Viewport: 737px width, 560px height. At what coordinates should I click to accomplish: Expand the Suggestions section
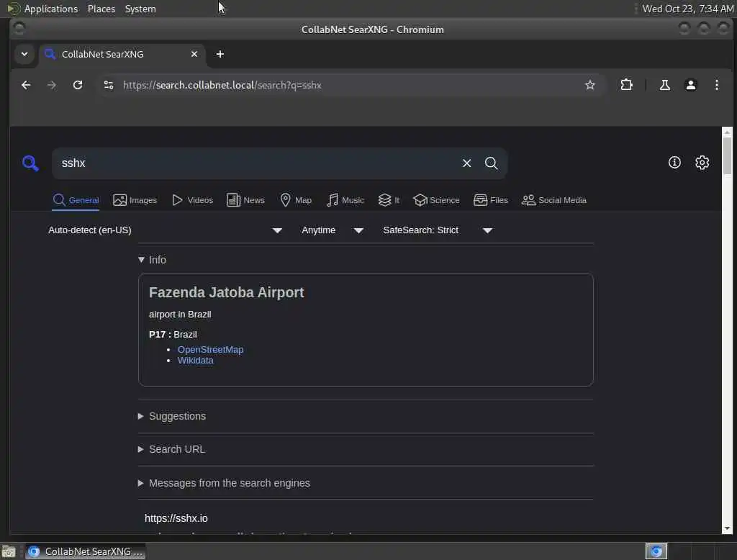172,416
